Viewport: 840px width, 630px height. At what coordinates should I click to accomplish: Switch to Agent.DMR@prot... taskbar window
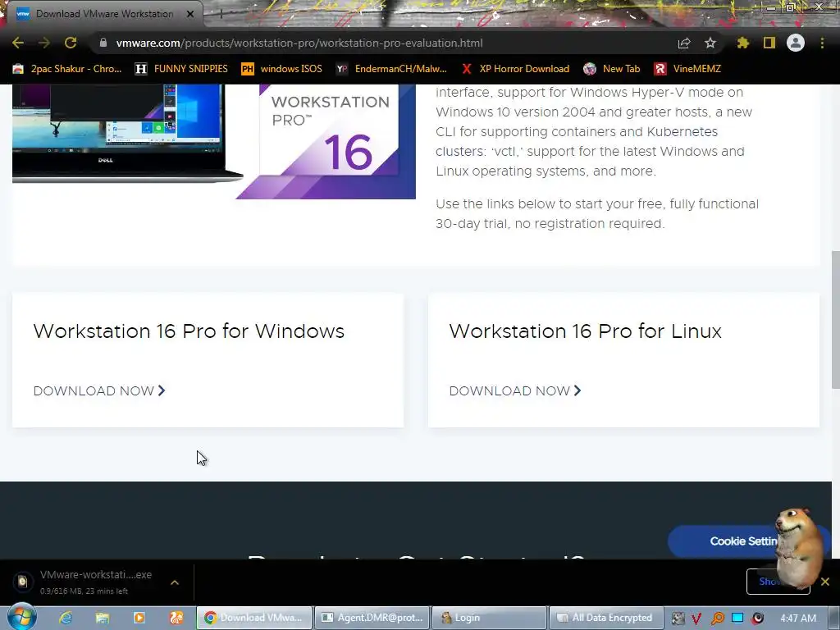point(372,618)
